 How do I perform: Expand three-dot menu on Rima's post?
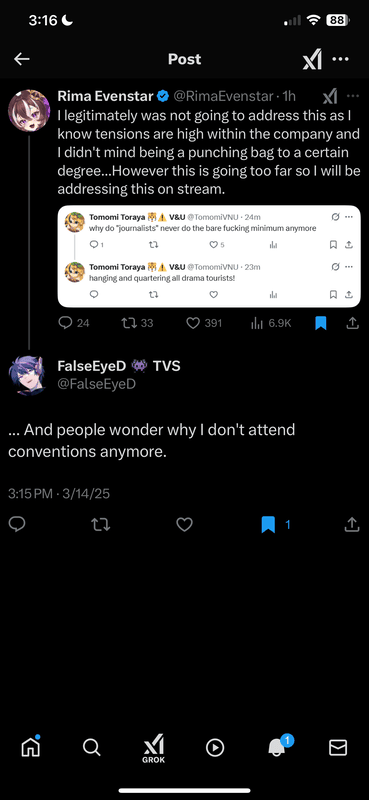[x=353, y=96]
